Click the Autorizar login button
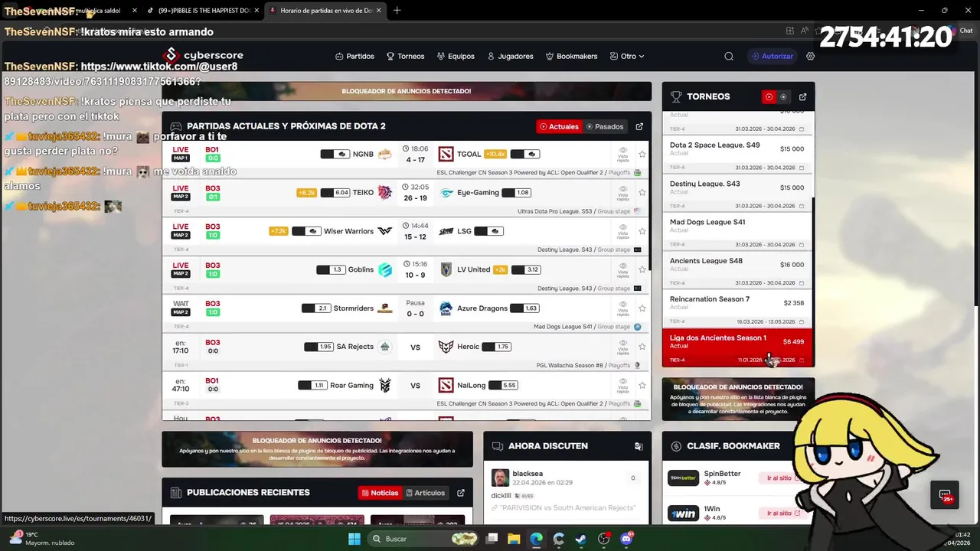 click(x=773, y=56)
